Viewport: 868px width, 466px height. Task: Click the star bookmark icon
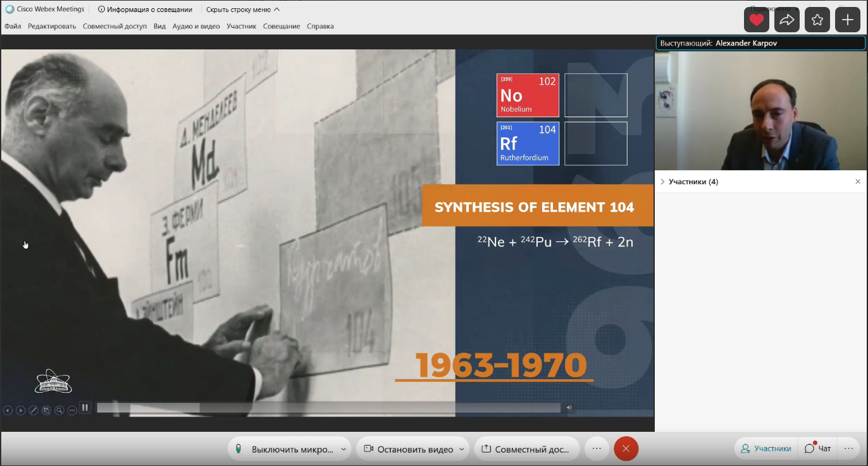(x=817, y=20)
